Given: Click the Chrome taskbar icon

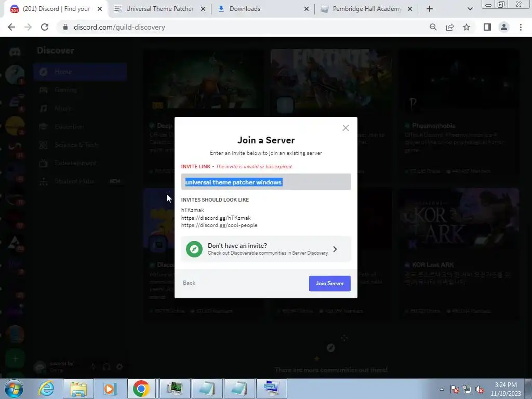Looking at the screenshot, I should 141,389.
